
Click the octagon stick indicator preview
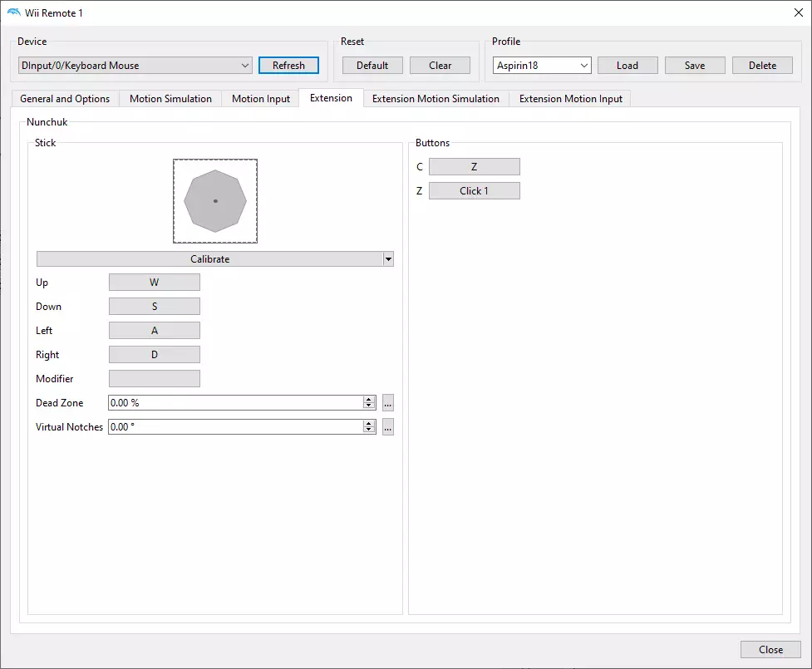pyautogui.click(x=215, y=201)
